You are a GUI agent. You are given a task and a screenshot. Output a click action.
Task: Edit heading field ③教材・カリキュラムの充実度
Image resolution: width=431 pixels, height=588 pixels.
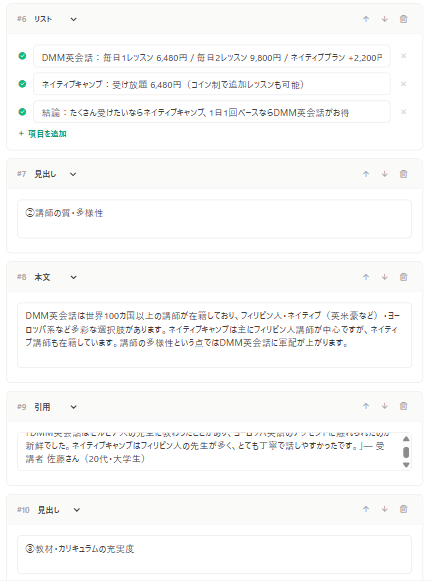(x=214, y=555)
